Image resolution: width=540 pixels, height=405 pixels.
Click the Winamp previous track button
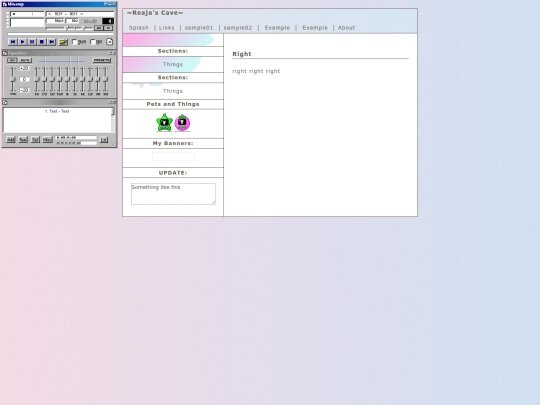13,42
